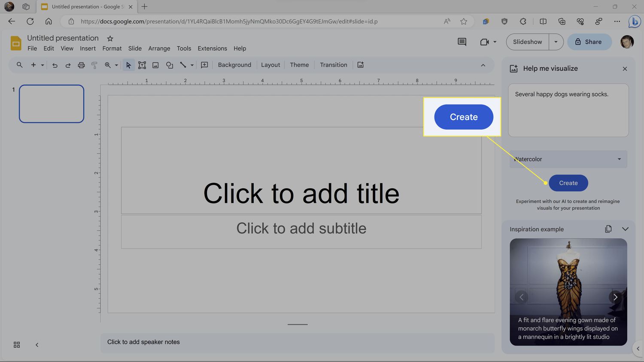Star the Untitled presentation
This screenshot has height=362, width=644.
pos(110,39)
